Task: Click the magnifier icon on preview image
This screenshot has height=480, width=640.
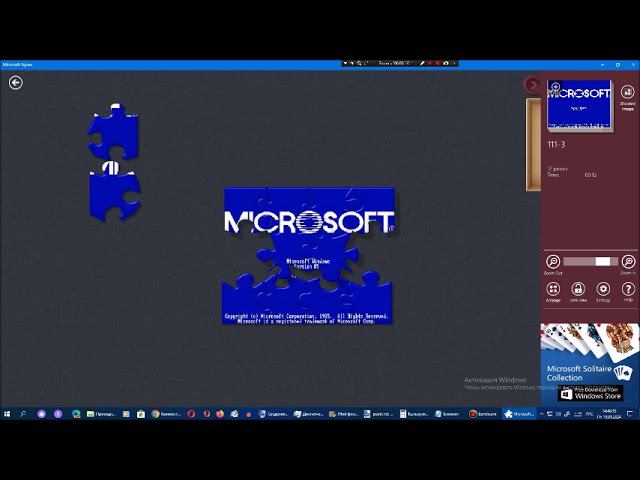Action: [554, 86]
